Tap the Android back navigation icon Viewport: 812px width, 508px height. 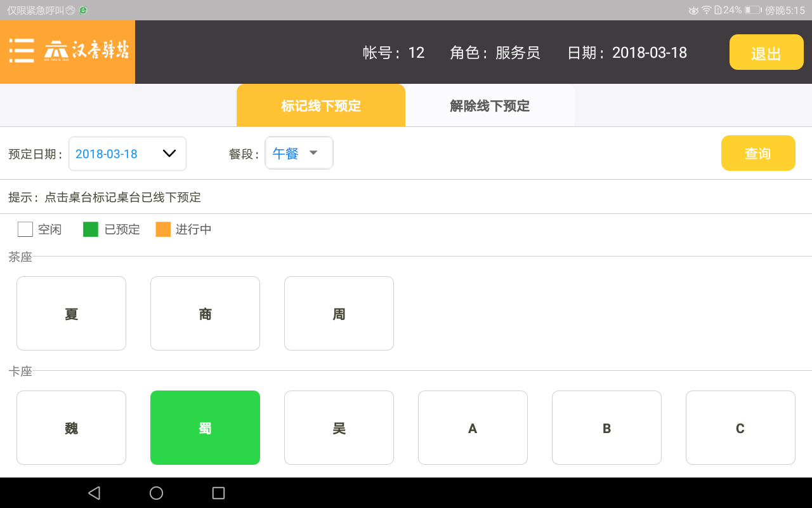tap(94, 493)
